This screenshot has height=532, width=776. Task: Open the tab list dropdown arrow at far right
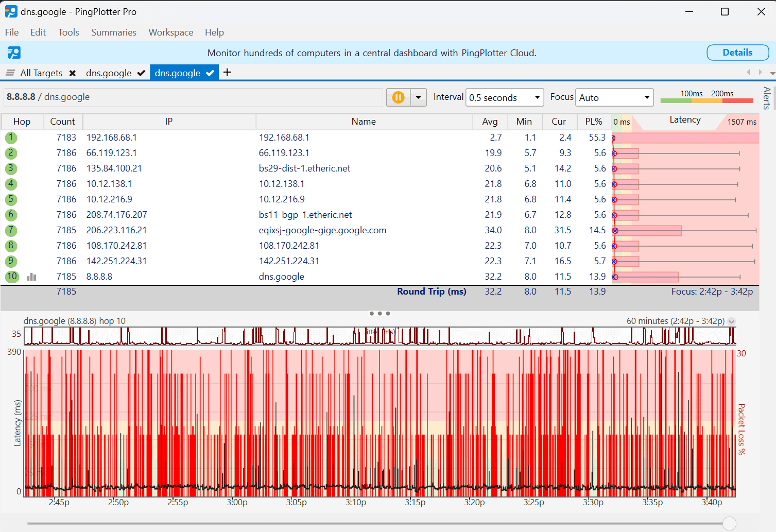[772, 73]
